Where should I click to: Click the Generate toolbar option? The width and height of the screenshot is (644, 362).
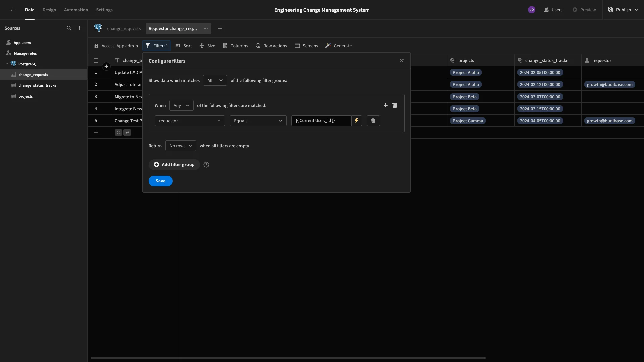click(338, 46)
